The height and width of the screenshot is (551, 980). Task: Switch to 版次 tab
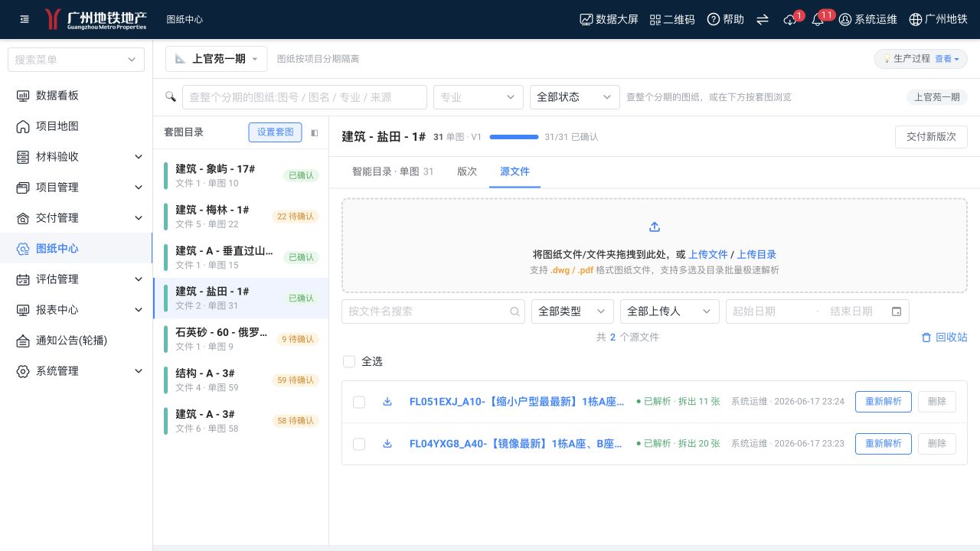tap(467, 171)
